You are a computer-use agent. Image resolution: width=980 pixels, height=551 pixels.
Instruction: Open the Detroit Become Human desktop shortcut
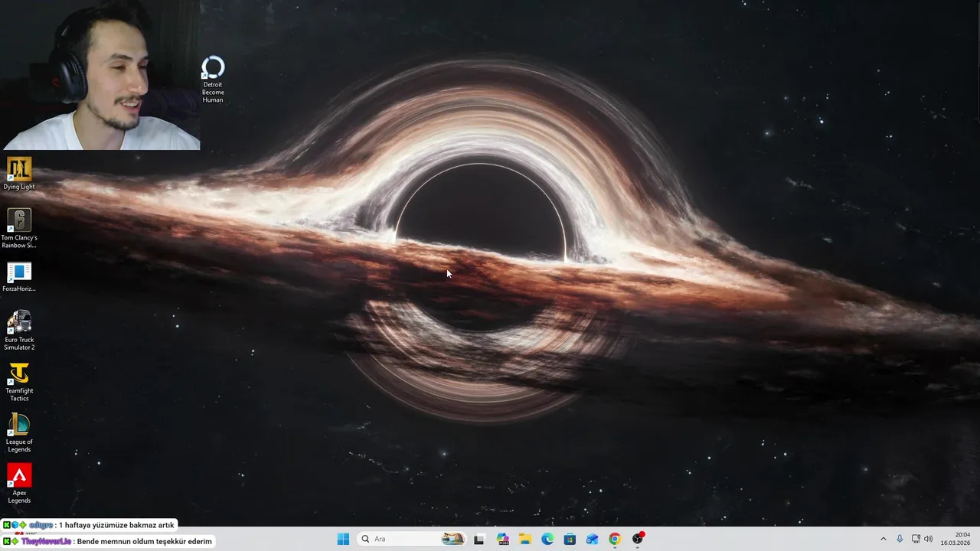[x=213, y=79]
